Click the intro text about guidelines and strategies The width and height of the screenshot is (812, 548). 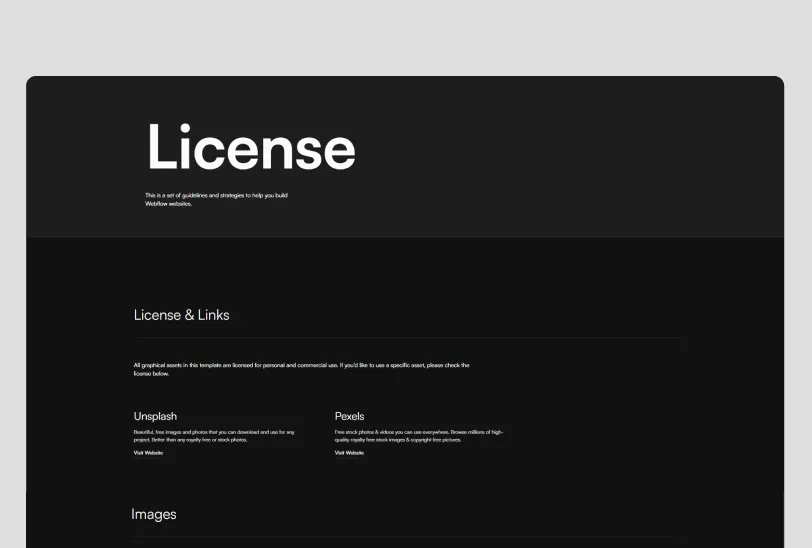[x=216, y=199]
